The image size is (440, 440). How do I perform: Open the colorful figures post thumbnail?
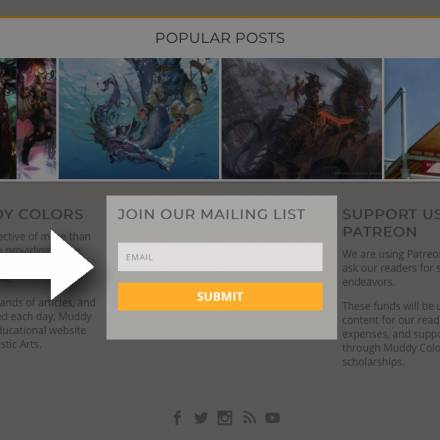tap(28, 119)
